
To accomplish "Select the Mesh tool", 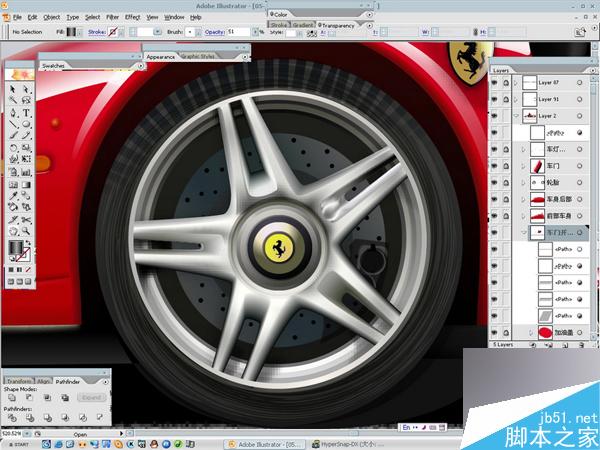I will click(13, 185).
